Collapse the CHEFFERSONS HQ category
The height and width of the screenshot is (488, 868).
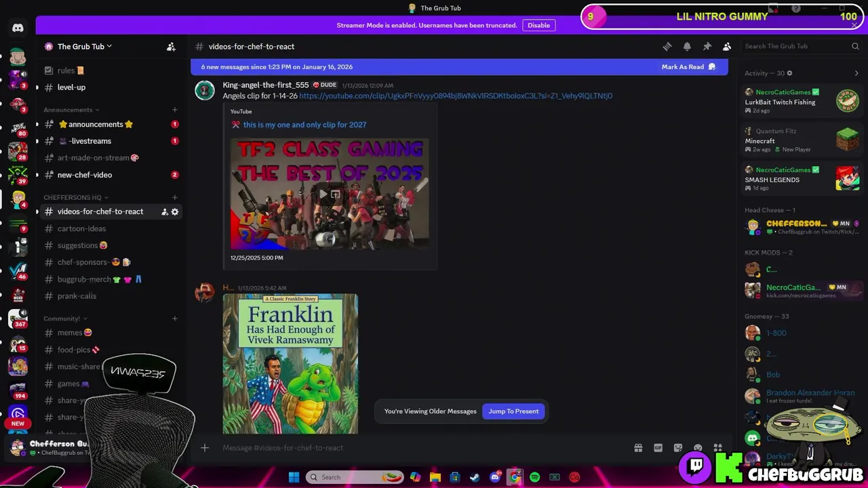(x=76, y=197)
